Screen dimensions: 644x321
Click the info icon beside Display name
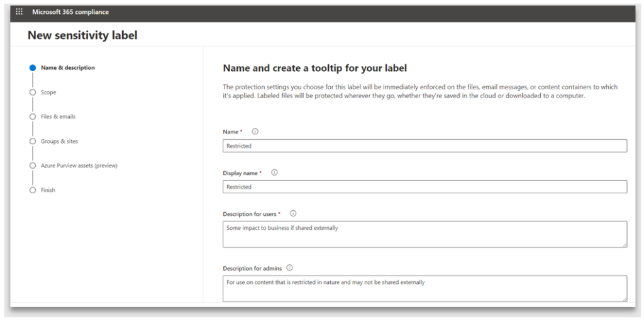pyautogui.click(x=274, y=172)
